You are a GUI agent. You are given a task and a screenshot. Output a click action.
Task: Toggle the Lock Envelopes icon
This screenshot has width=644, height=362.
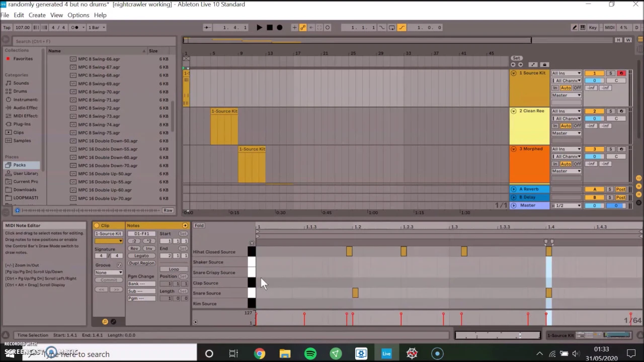544,65
